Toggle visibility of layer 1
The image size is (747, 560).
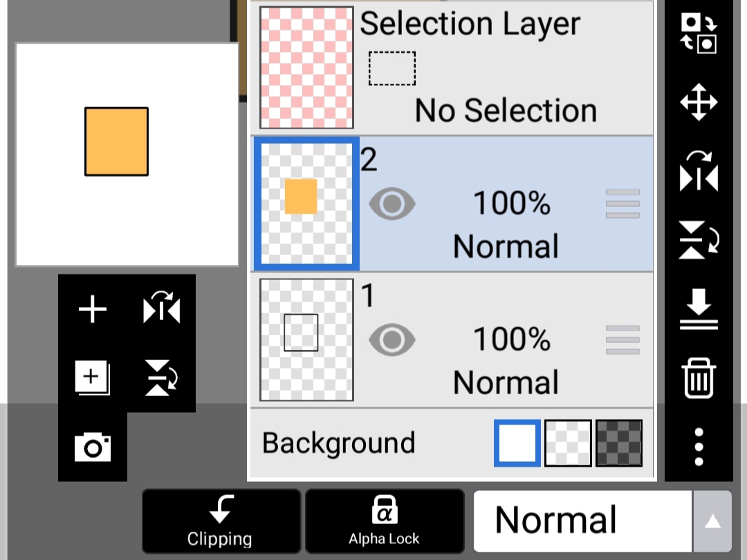point(392,339)
